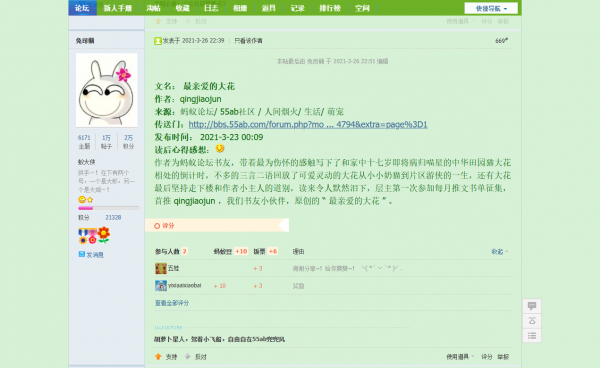Open the 道具 menu item
600x368 pixels.
point(269,8)
